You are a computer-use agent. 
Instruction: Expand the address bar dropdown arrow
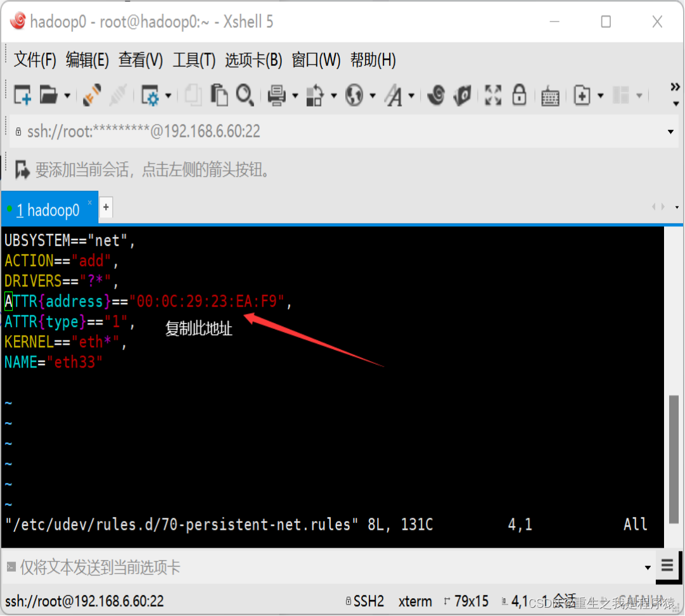(x=670, y=132)
